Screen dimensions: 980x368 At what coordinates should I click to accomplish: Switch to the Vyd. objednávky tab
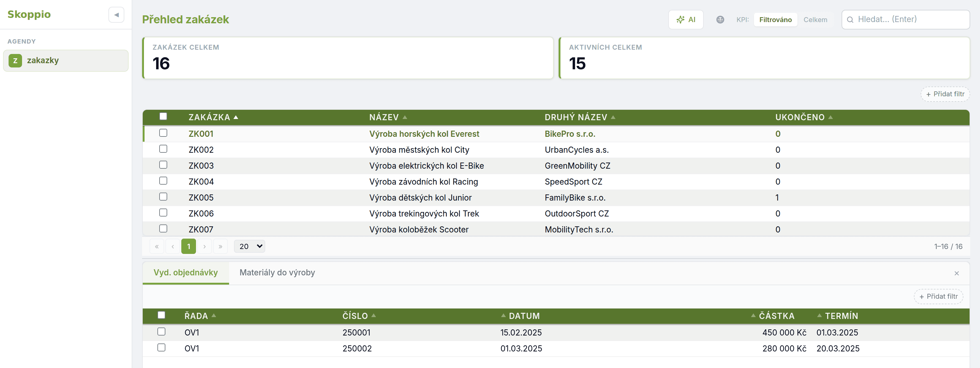[x=186, y=273]
